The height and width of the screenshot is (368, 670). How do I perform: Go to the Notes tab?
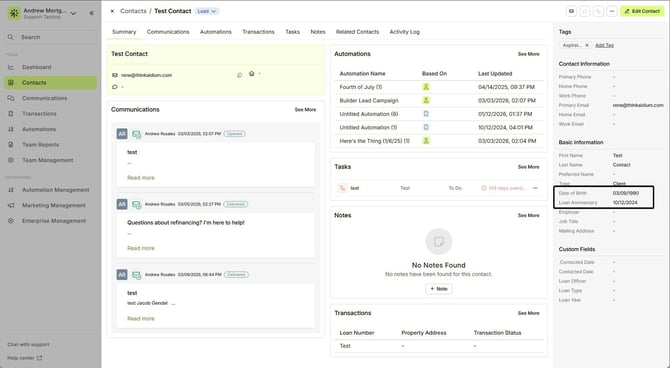[318, 32]
